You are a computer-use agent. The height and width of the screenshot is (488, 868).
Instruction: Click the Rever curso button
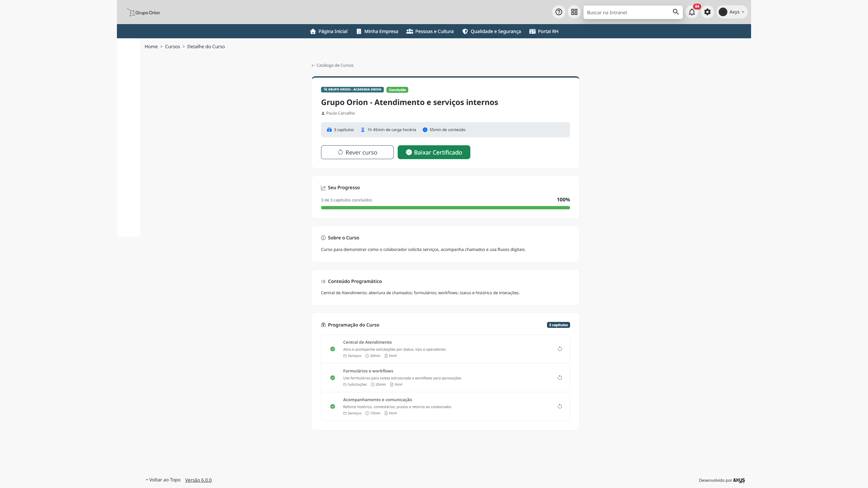[x=357, y=152]
